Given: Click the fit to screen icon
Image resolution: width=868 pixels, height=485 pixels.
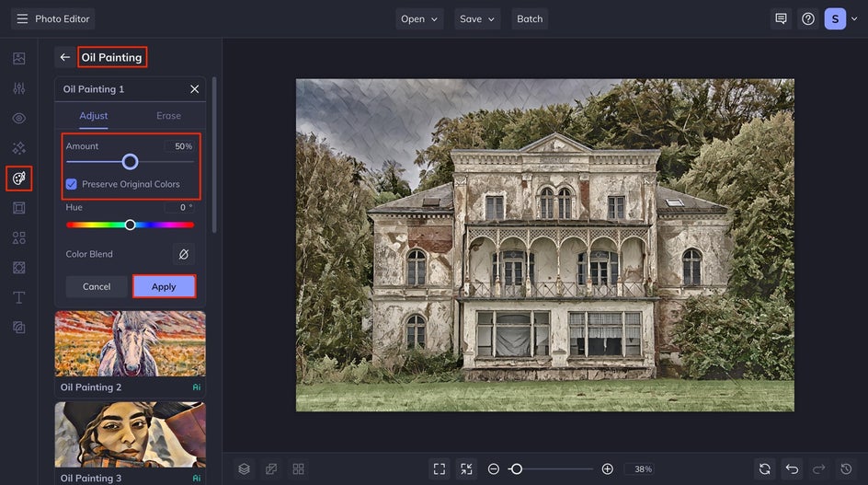Looking at the screenshot, I should 439,469.
